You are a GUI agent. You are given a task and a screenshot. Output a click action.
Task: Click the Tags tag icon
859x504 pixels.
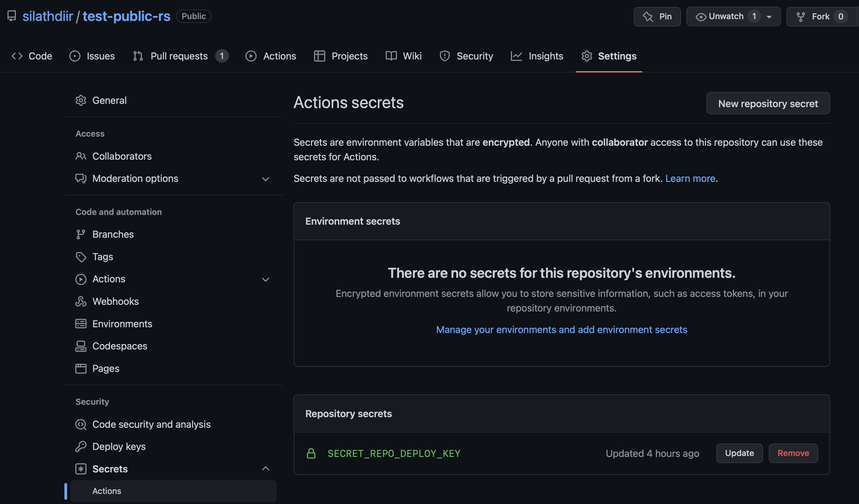81,257
